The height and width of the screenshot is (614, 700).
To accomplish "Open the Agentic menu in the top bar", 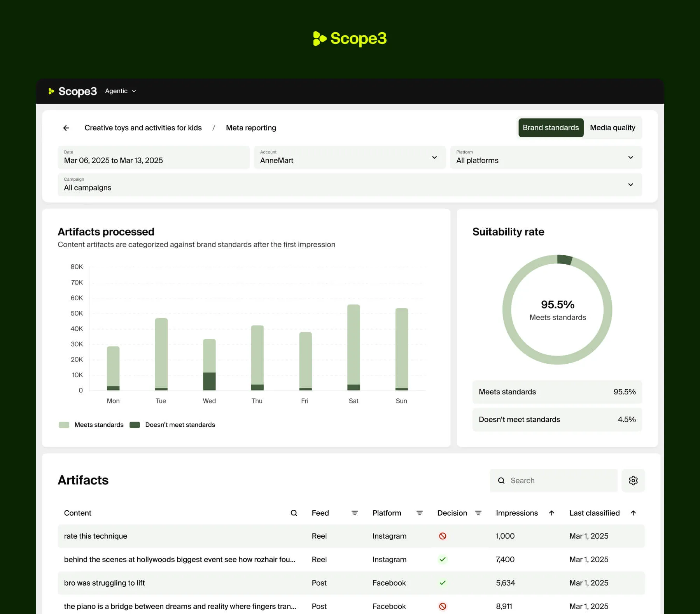I will pos(120,91).
